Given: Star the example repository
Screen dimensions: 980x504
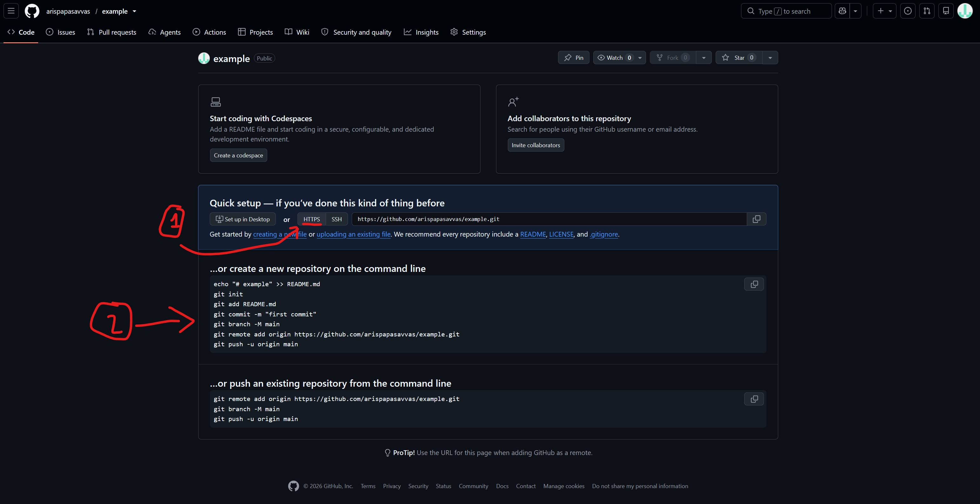Looking at the screenshot, I should (739, 58).
